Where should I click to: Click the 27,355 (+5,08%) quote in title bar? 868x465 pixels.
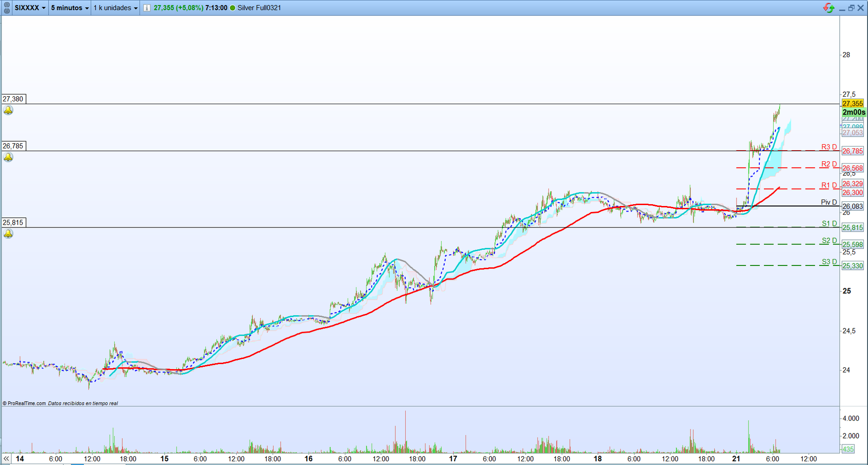[x=178, y=8]
